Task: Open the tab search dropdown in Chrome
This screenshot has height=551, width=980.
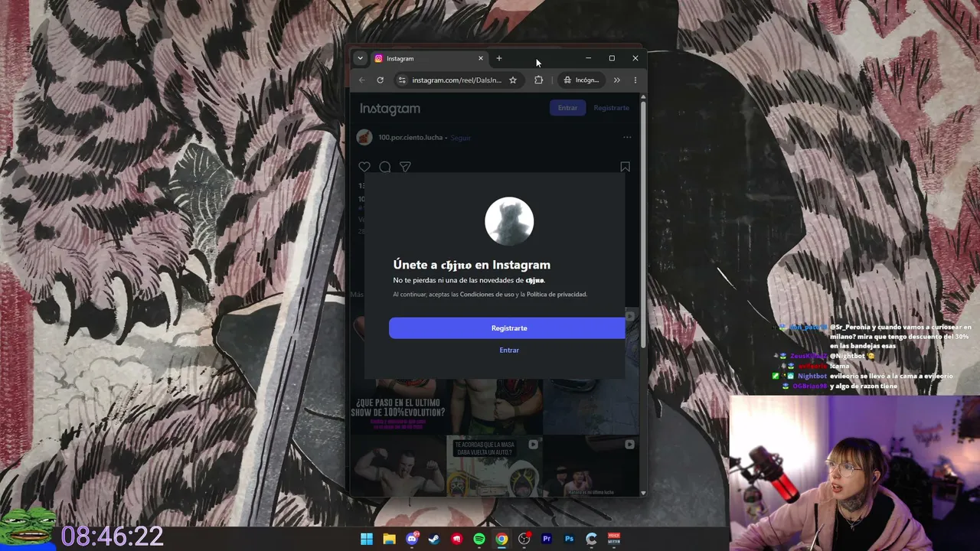Action: point(360,58)
